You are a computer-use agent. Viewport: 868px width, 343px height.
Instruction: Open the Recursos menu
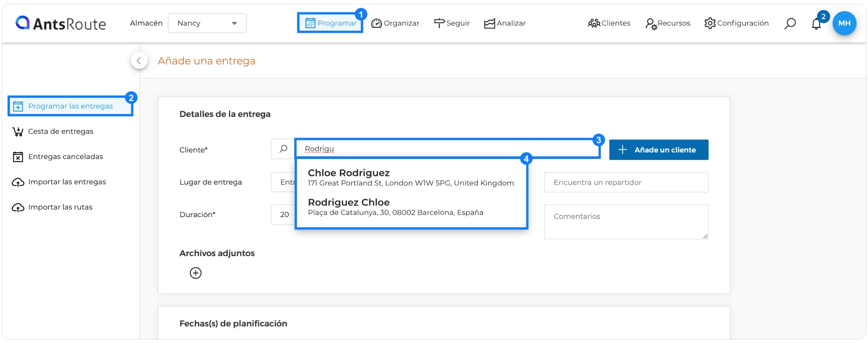click(668, 23)
